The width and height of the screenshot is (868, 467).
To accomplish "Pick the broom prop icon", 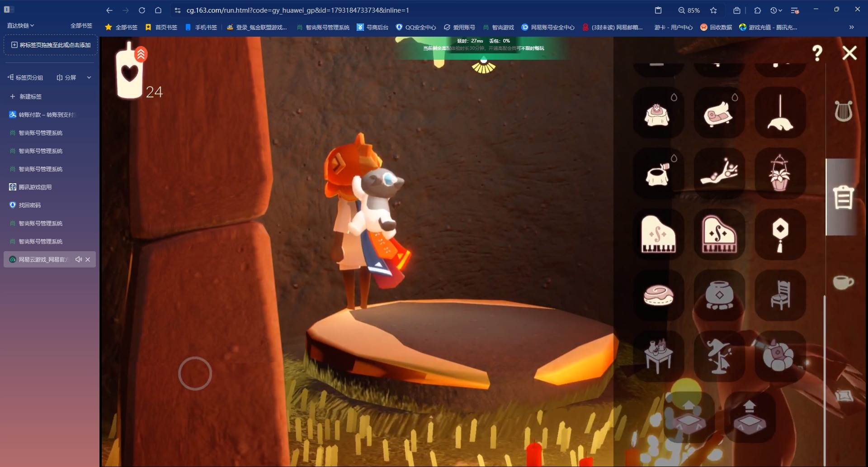I will coord(780,113).
